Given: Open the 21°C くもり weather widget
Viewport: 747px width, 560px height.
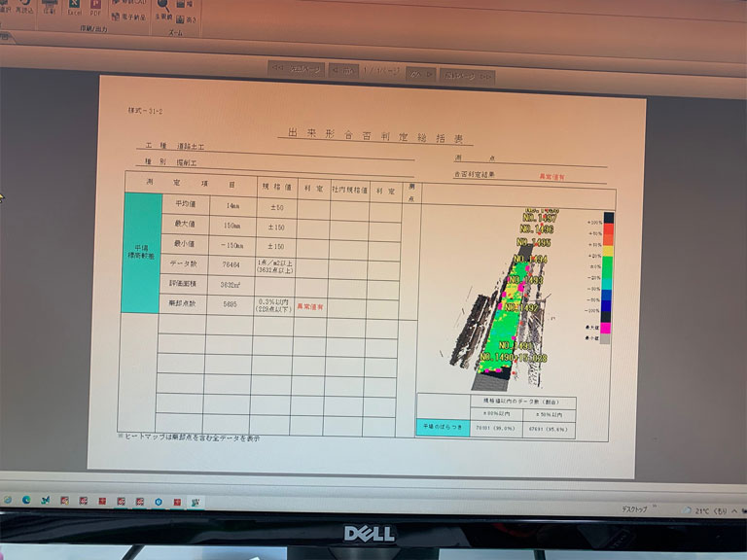Looking at the screenshot, I should pos(706,511).
